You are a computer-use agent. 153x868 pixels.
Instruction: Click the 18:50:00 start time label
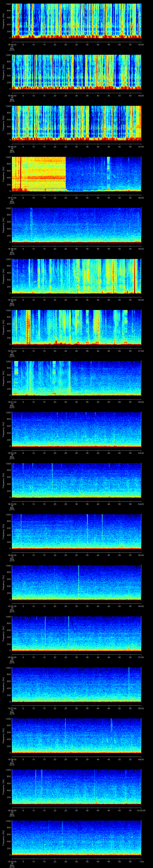click(x=12, y=351)
